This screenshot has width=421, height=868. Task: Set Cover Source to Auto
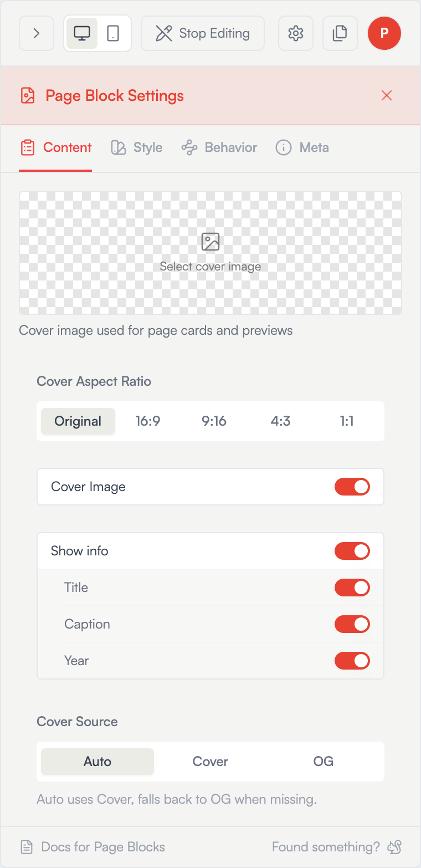click(97, 762)
